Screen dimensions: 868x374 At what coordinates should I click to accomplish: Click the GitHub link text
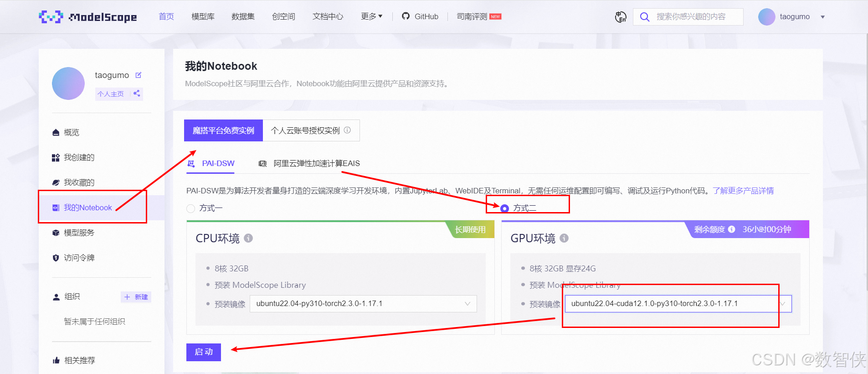[x=426, y=16]
